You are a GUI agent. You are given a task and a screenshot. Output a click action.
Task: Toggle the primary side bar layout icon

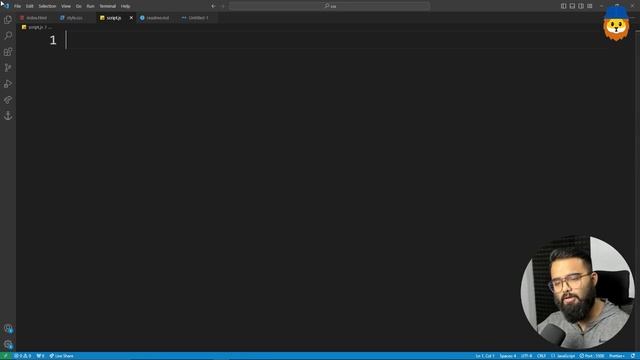pyautogui.click(x=563, y=6)
